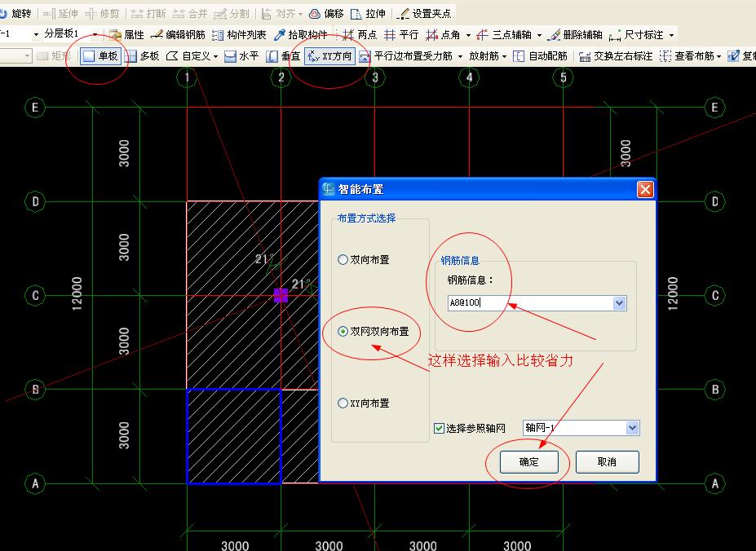Screen dimensions: 756x551
Task: Select the XY向布置 radio option
Action: (343, 403)
